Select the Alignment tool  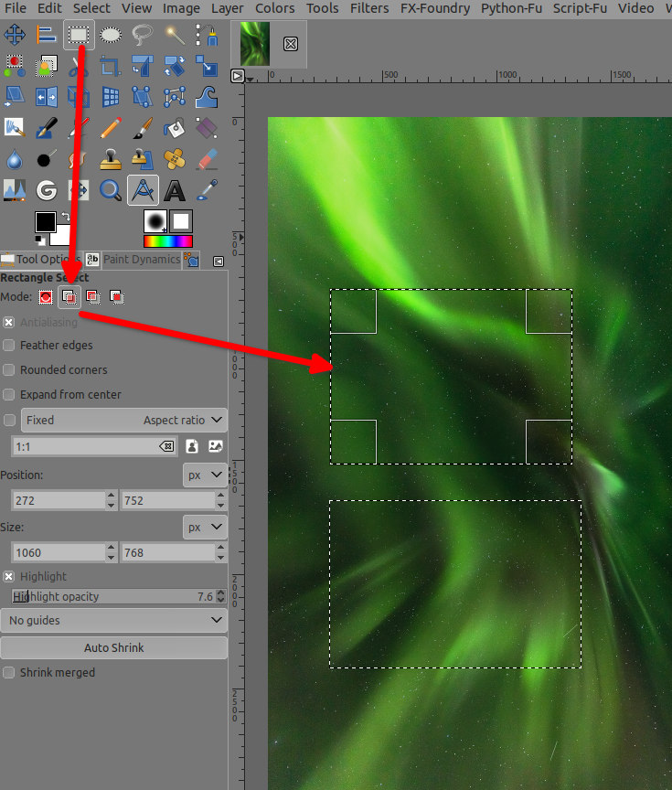[x=47, y=35]
